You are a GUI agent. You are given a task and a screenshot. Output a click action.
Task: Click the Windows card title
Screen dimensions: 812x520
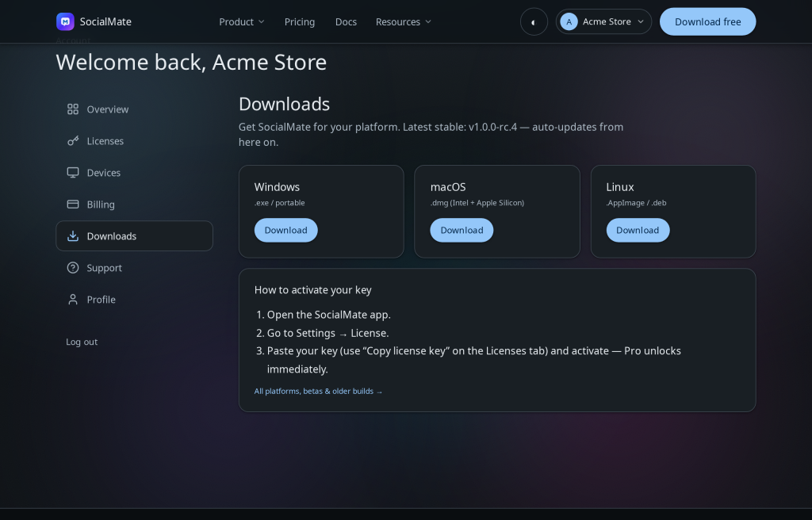point(277,187)
